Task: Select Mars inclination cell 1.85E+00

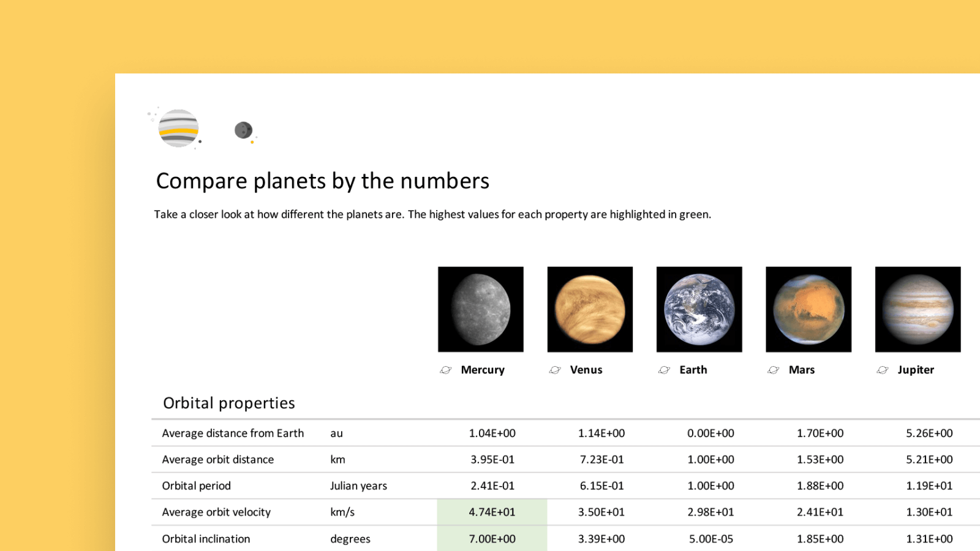Action: click(820, 539)
